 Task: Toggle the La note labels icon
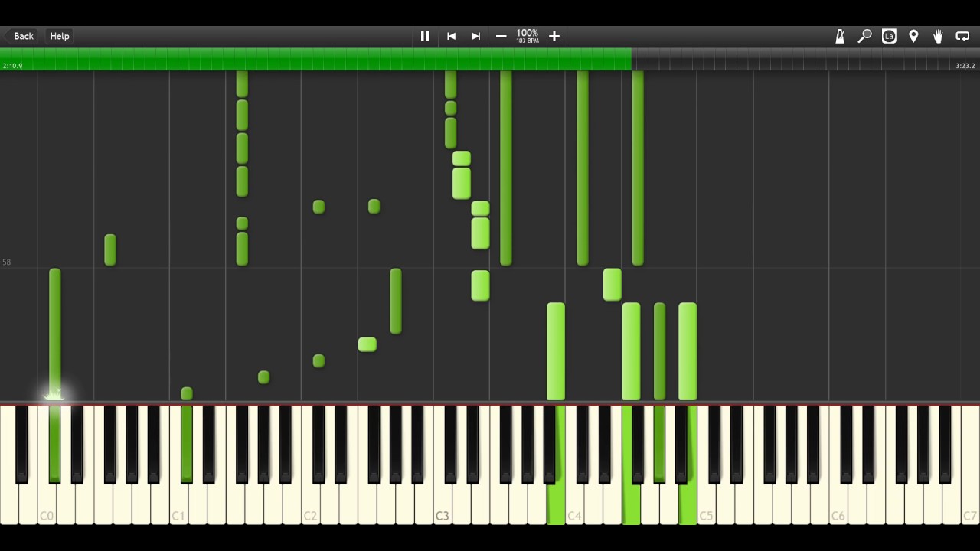(x=889, y=36)
